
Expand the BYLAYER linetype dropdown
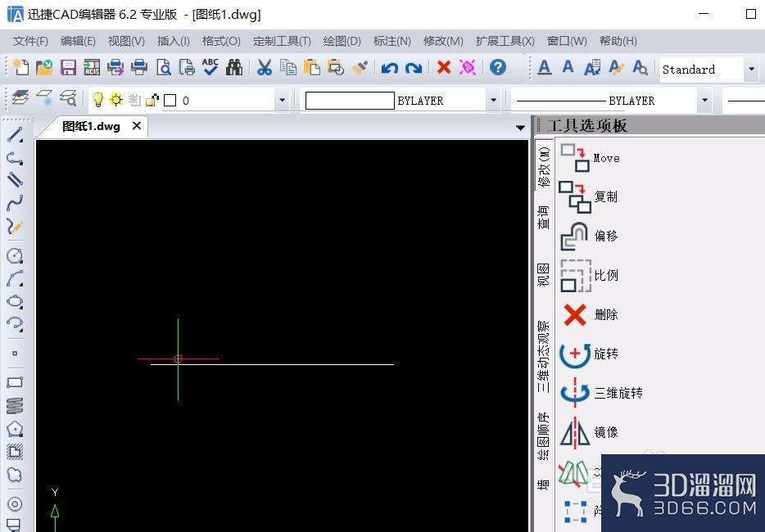tap(704, 101)
